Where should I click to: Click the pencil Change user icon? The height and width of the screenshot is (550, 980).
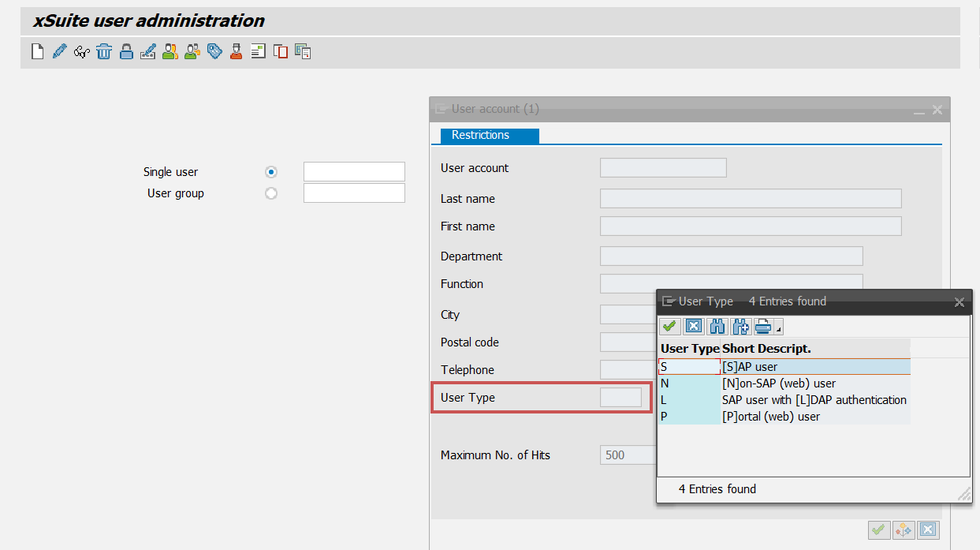click(x=59, y=52)
